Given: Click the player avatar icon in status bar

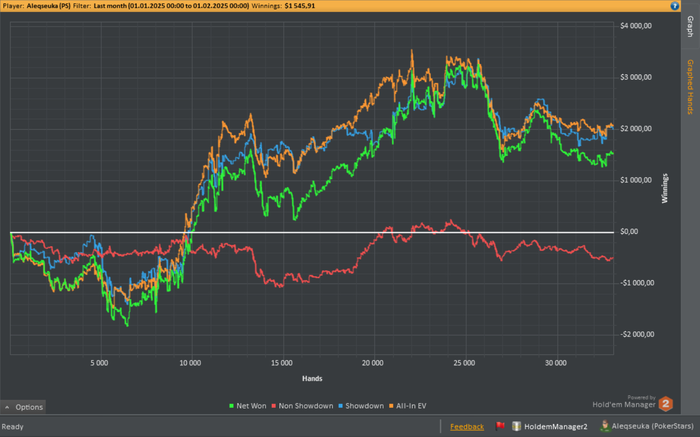Looking at the screenshot, I should (605, 426).
